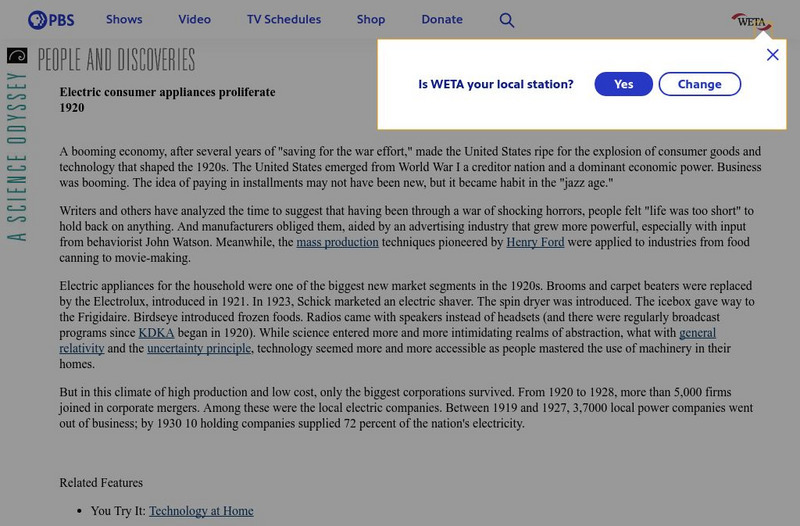The height and width of the screenshot is (526, 800).
Task: Click the year '1920' under the title
Action: click(x=71, y=108)
